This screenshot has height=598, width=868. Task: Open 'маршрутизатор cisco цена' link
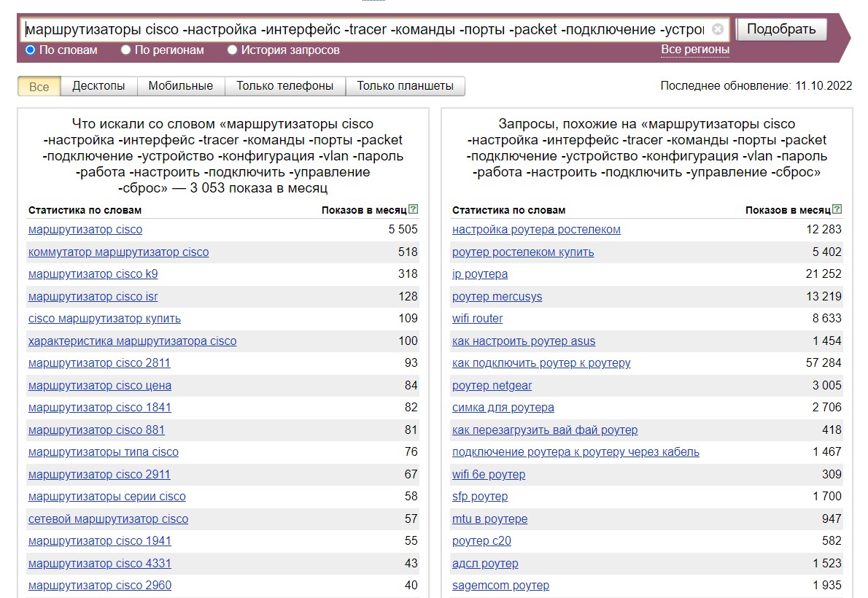tap(100, 385)
